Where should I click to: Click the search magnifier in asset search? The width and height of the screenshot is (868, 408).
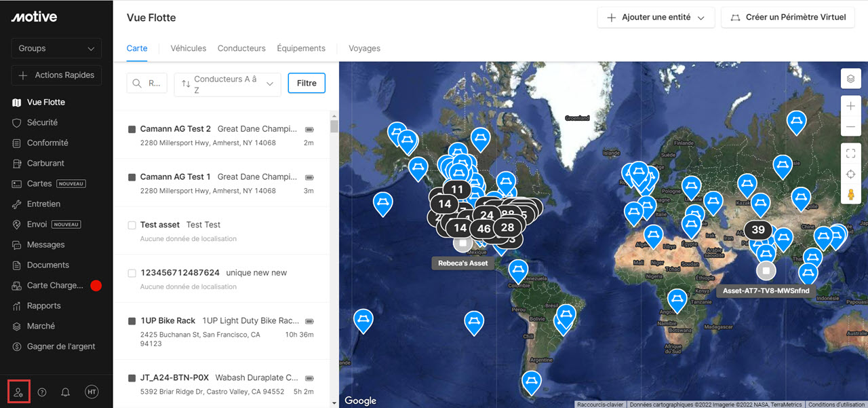137,84
